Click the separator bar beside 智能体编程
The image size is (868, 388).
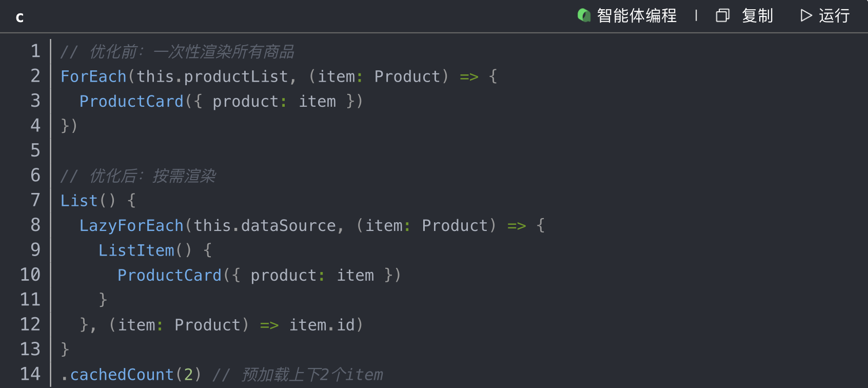(x=696, y=16)
